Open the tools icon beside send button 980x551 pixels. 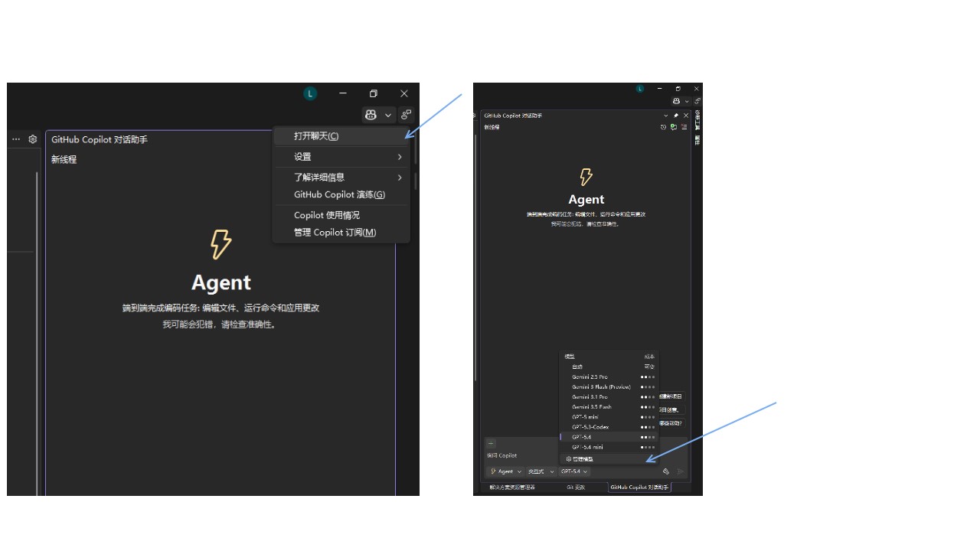pos(666,471)
